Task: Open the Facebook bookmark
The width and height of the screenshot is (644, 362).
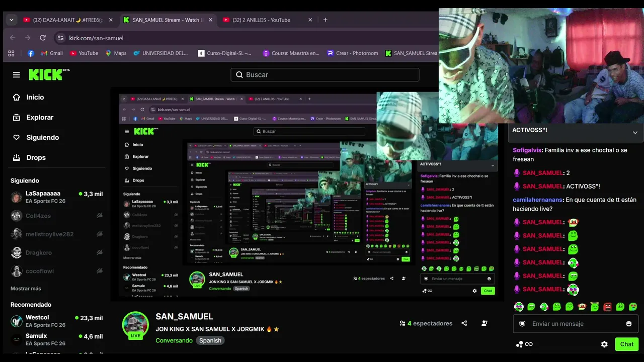Action: pos(31,53)
